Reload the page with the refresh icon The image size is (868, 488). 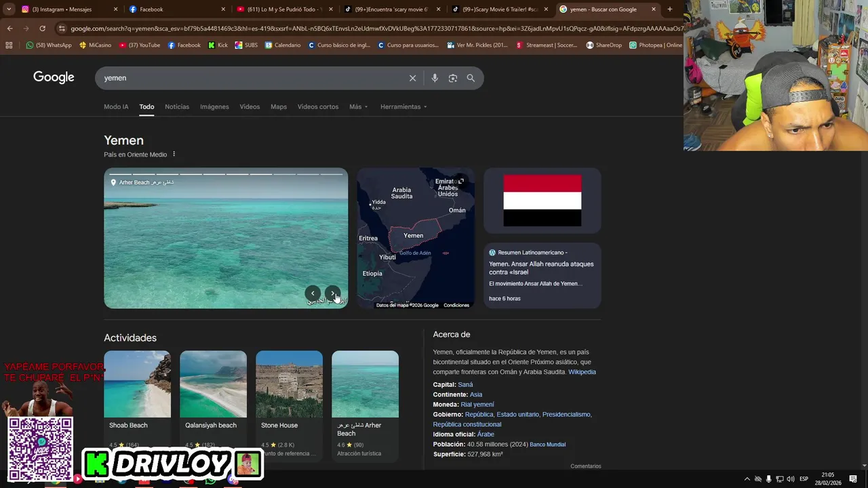[42, 28]
